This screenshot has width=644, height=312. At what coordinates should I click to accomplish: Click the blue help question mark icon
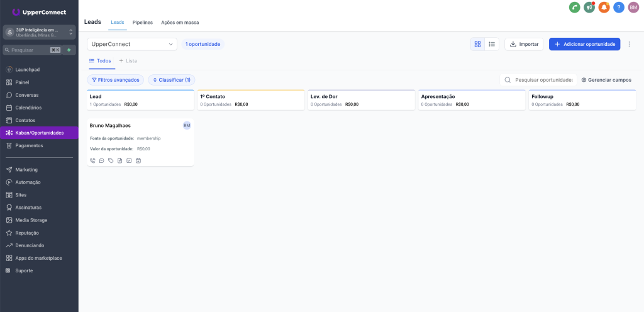(x=619, y=8)
